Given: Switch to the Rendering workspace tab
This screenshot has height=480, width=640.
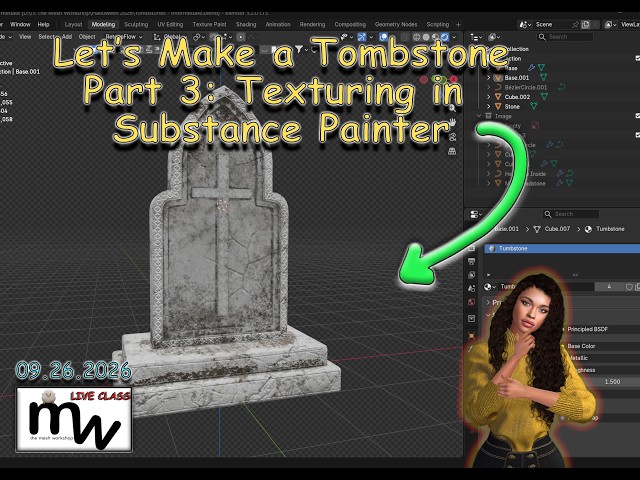Looking at the screenshot, I should click(x=312, y=24).
